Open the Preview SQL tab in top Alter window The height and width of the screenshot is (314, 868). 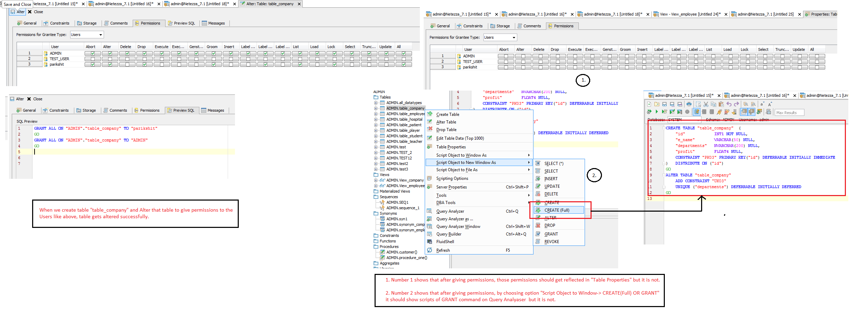click(x=181, y=23)
